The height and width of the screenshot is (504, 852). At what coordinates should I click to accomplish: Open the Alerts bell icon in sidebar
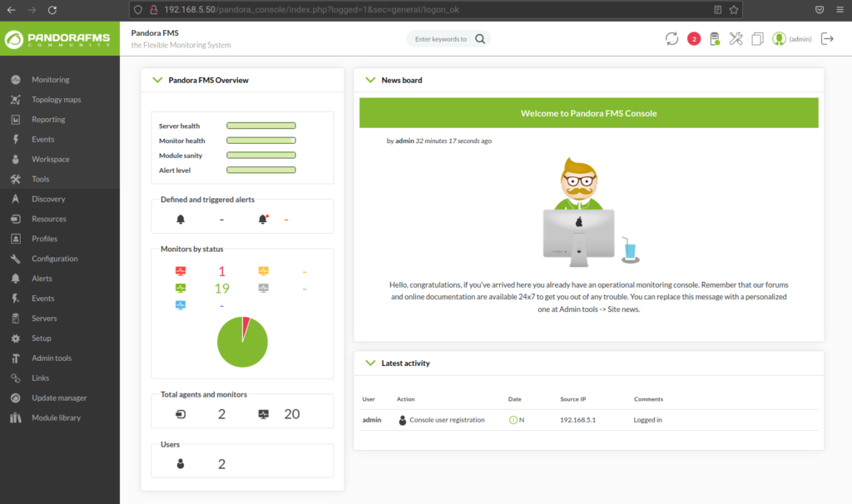tap(15, 279)
